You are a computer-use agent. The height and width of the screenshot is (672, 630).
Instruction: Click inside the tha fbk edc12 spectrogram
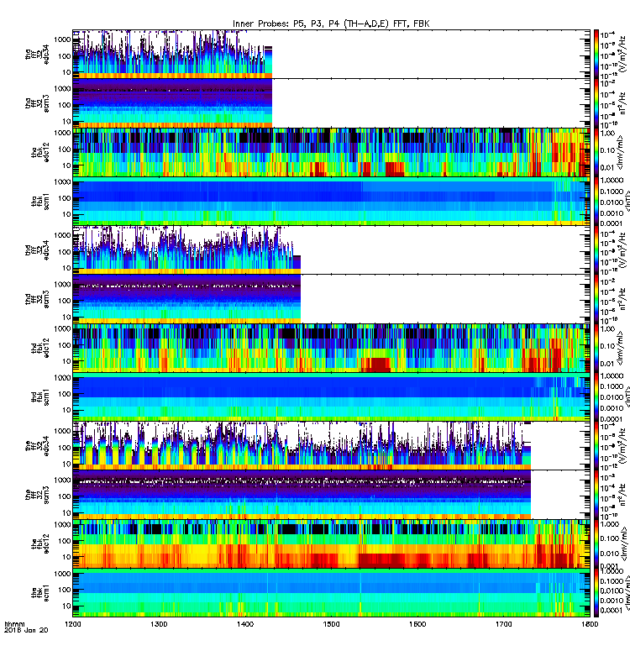click(x=331, y=152)
